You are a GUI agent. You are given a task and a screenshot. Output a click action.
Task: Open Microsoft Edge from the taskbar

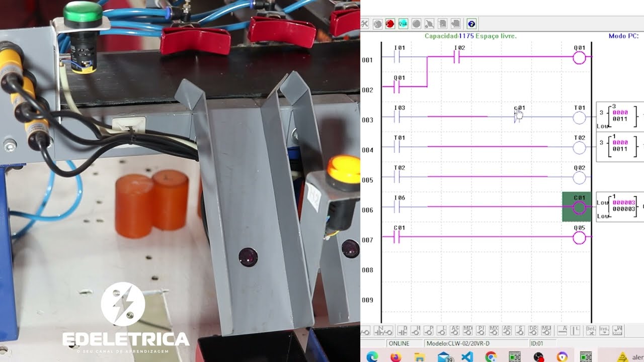372,357
